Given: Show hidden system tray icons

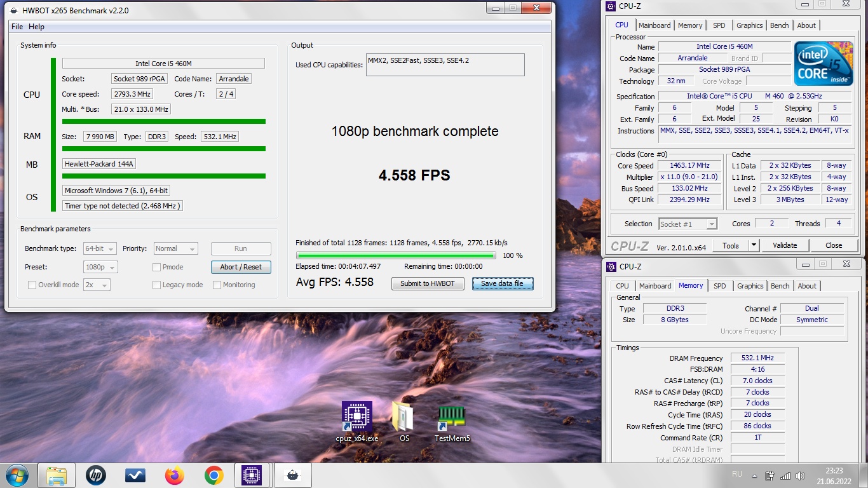Looking at the screenshot, I should tap(754, 475).
